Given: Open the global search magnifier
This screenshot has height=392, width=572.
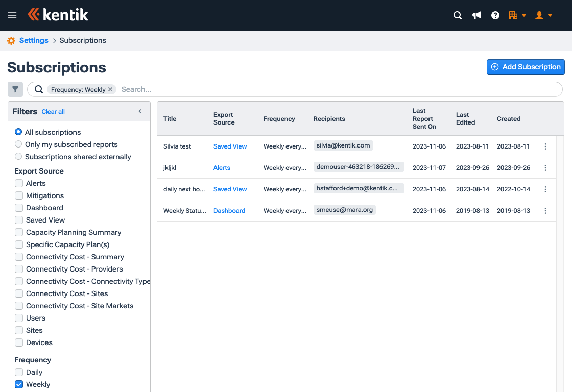Looking at the screenshot, I should 457,15.
